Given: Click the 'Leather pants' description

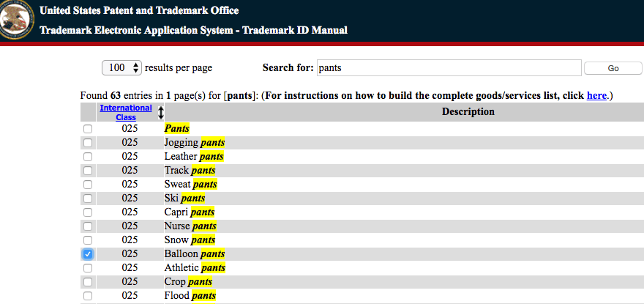Looking at the screenshot, I should [x=194, y=157].
